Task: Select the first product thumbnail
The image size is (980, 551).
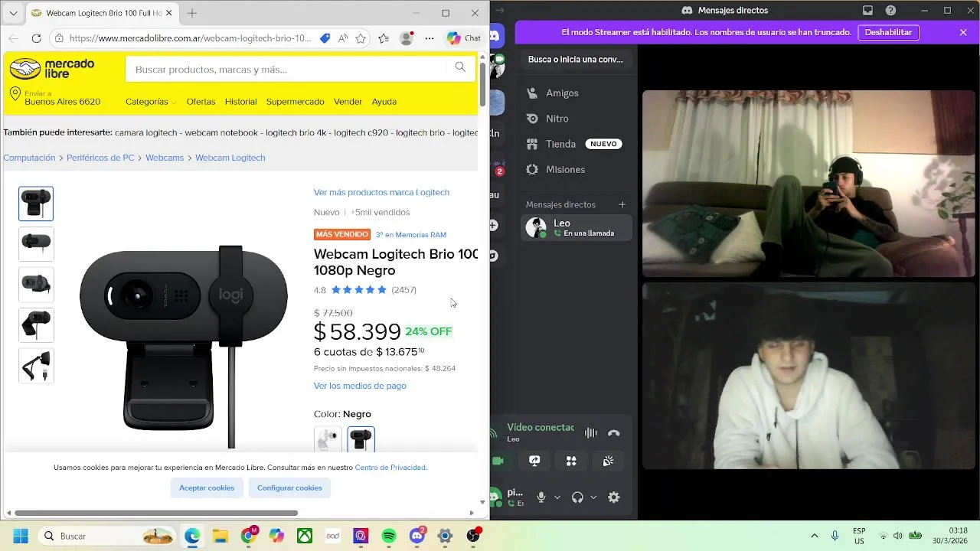Action: pos(36,204)
